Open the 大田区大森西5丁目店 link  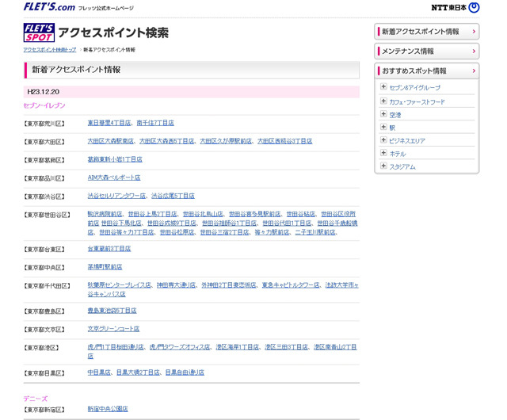point(167,141)
